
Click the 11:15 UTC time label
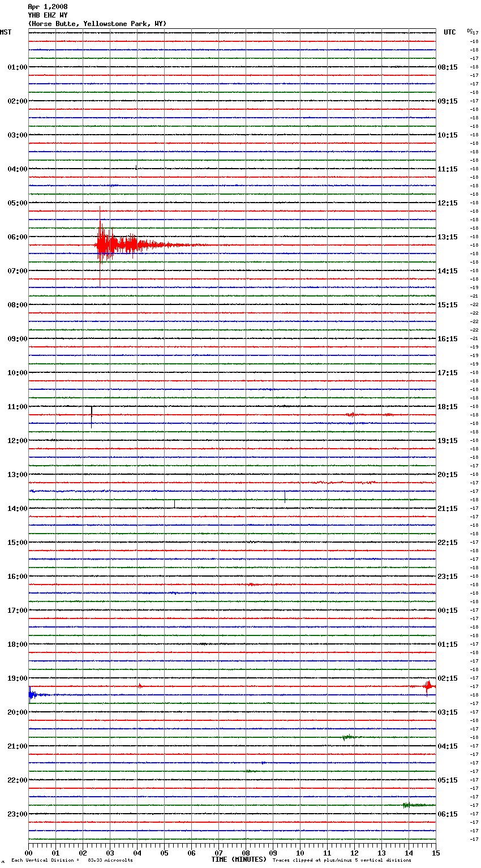point(448,169)
